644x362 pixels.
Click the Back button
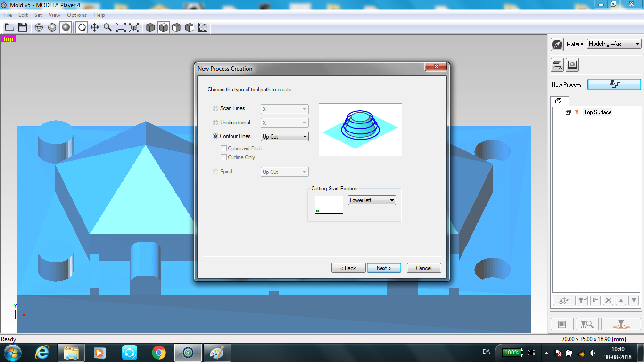[x=348, y=268]
